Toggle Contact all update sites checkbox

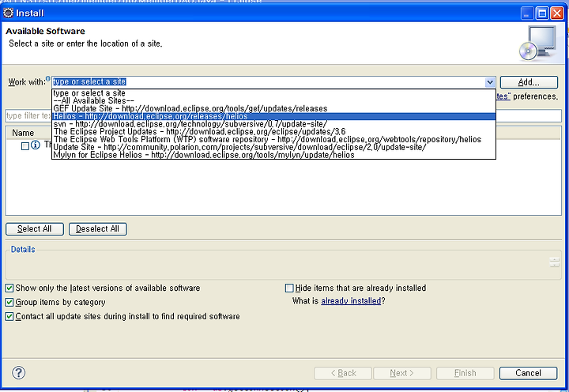[9, 316]
